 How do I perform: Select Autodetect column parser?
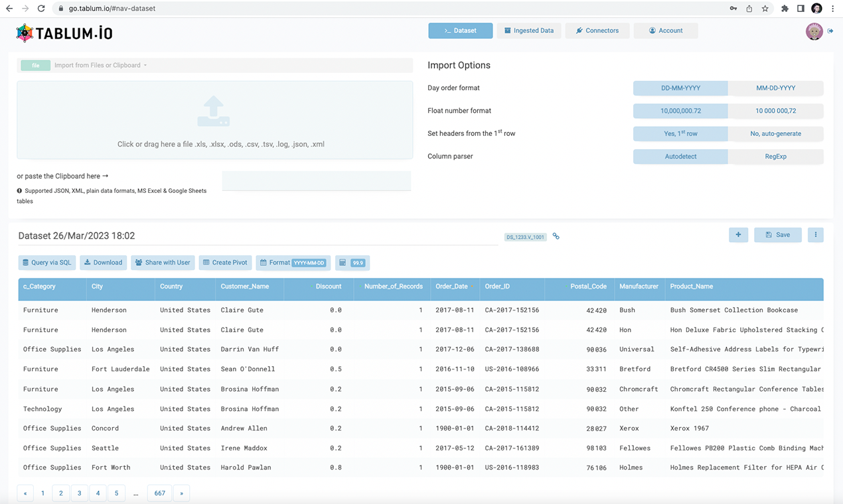pos(680,157)
